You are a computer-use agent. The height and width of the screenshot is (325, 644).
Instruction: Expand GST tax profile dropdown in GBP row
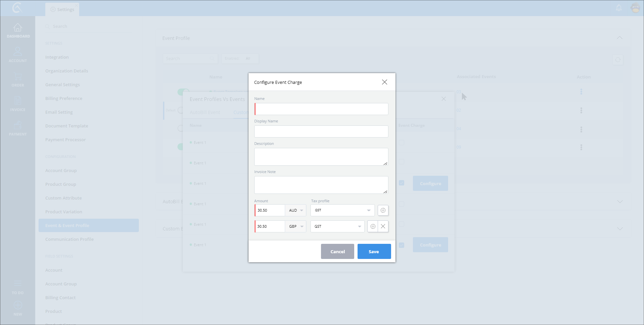(337, 226)
